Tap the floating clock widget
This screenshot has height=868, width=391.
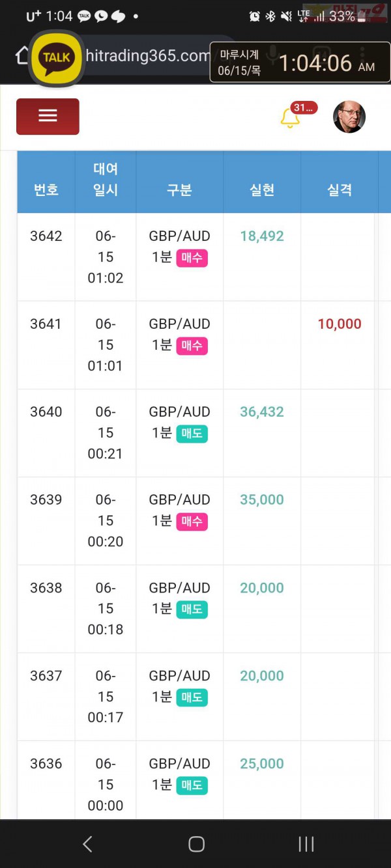tap(300, 63)
